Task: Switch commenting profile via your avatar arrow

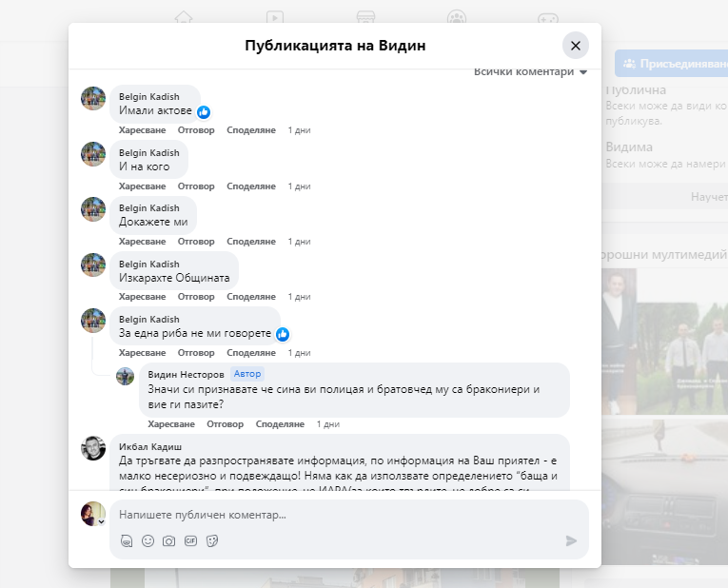Action: 101,521
